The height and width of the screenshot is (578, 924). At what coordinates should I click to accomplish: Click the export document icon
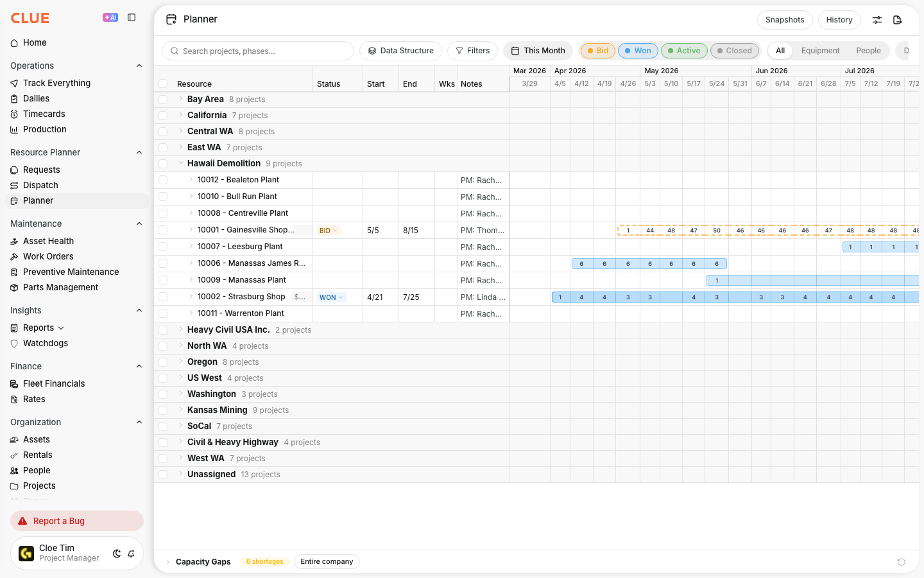898,20
